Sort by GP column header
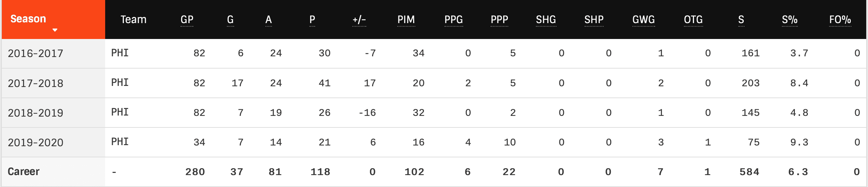Image resolution: width=868 pixels, height=187 pixels. tap(187, 19)
